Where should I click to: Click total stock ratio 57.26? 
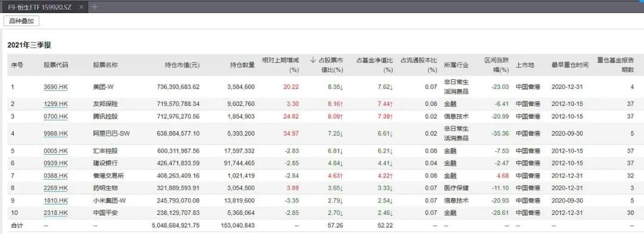tap(336, 225)
